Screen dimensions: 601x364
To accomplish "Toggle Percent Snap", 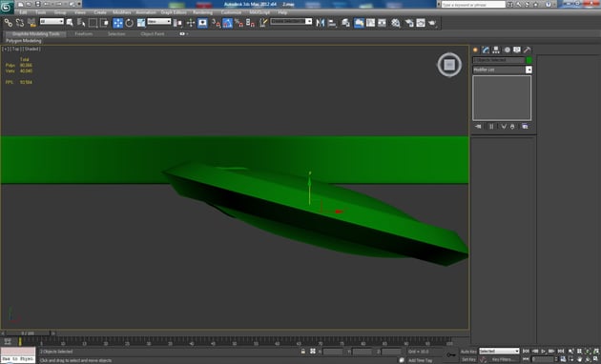I will coord(239,23).
